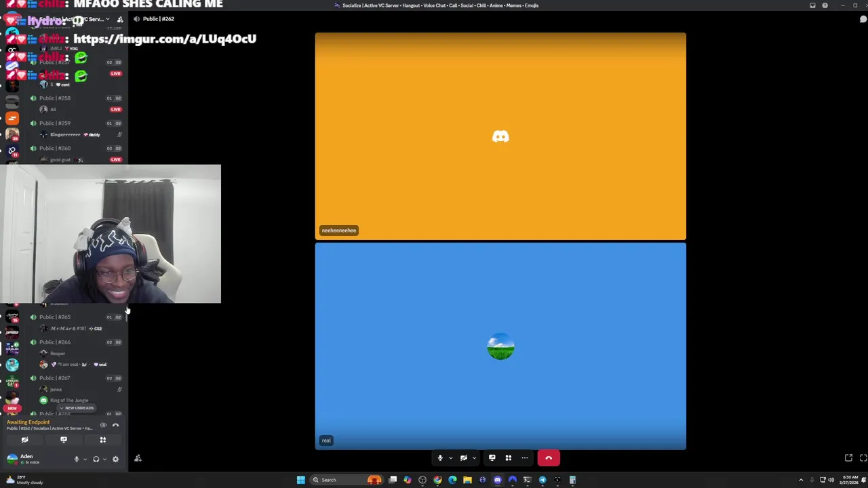868x488 pixels.
Task: Turn on camera in the sidebar panel
Action: [x=24, y=440]
